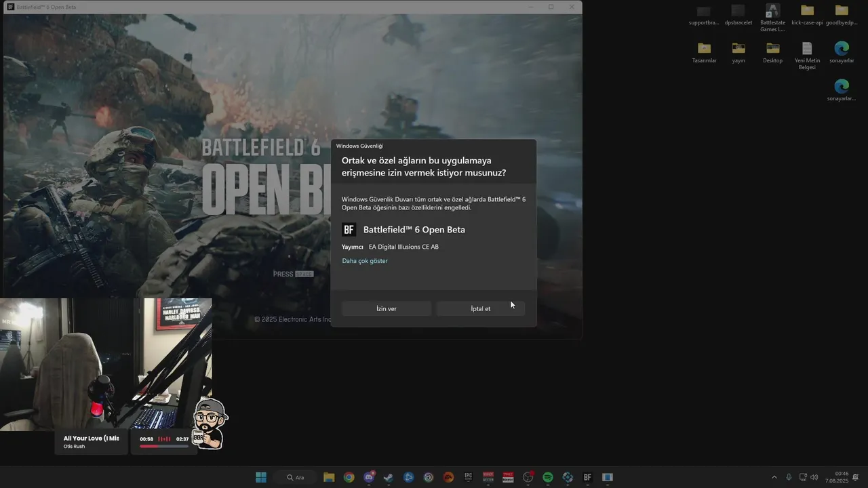
Task: Select the Battlestate Games Launcher shortcut
Action: pos(772,18)
